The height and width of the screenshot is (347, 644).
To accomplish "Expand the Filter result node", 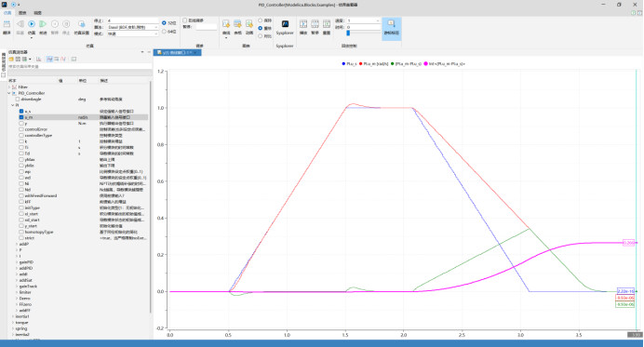I will coord(9,87).
